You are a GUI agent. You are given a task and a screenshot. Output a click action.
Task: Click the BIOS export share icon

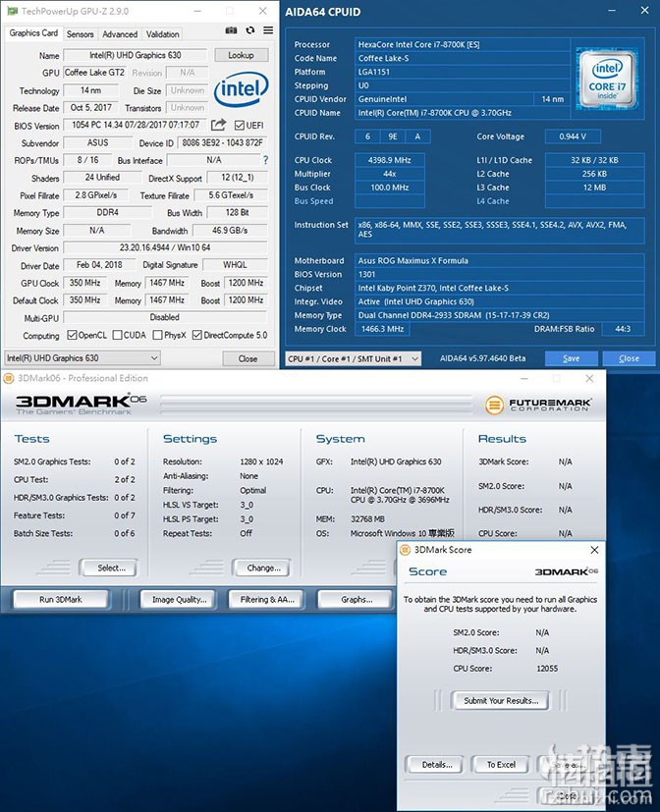coord(218,125)
